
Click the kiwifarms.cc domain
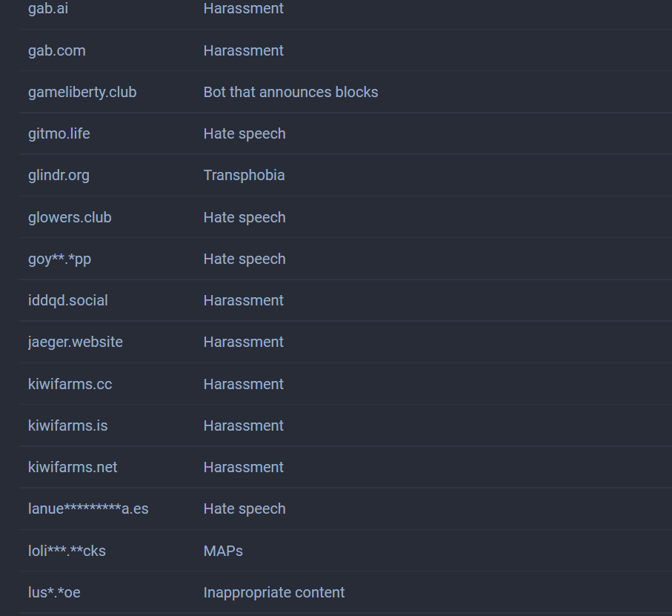point(70,384)
